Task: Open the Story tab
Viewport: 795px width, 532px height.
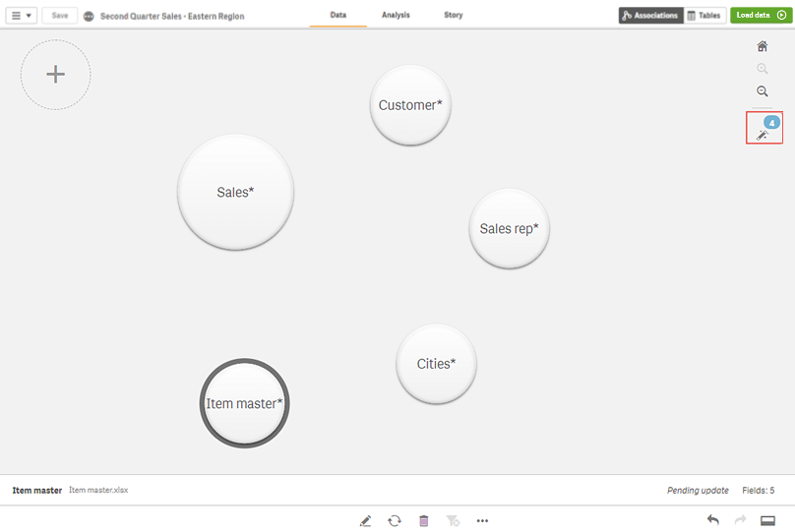Action: click(453, 16)
